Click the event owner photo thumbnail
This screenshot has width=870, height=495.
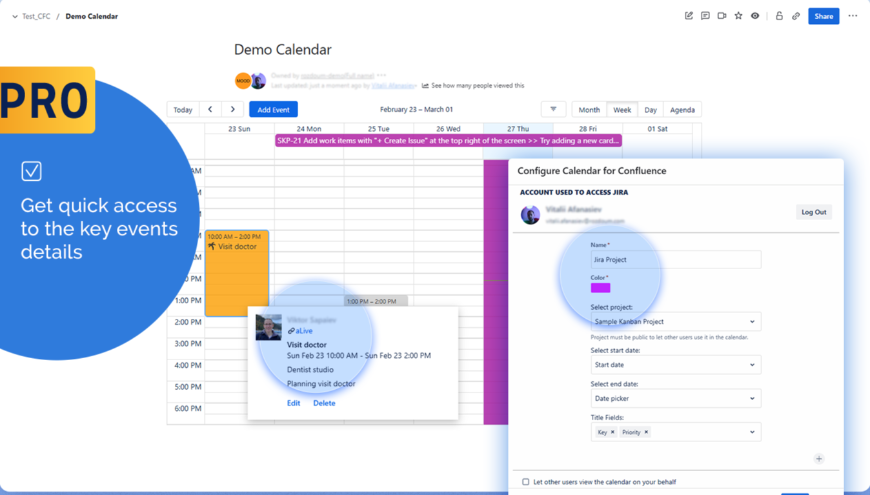(x=269, y=327)
